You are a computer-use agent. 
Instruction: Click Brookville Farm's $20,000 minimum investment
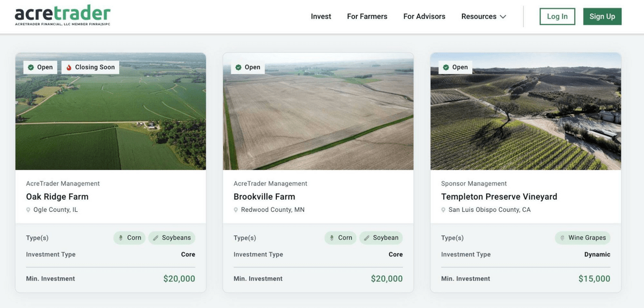387,279
